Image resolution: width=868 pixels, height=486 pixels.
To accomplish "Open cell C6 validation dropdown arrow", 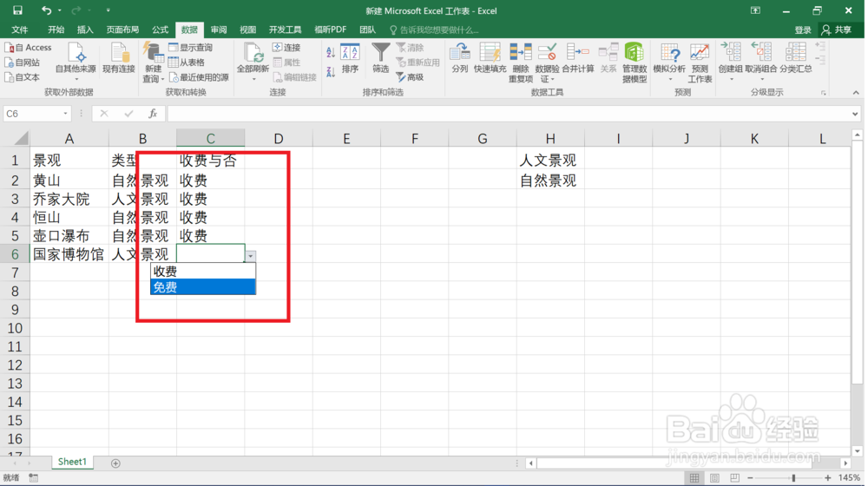I will [x=251, y=256].
